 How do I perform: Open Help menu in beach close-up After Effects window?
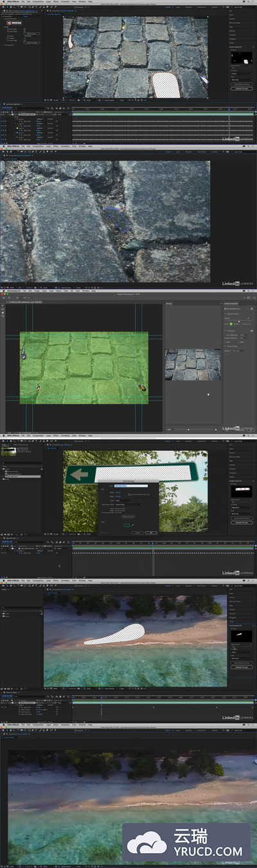[91, 725]
